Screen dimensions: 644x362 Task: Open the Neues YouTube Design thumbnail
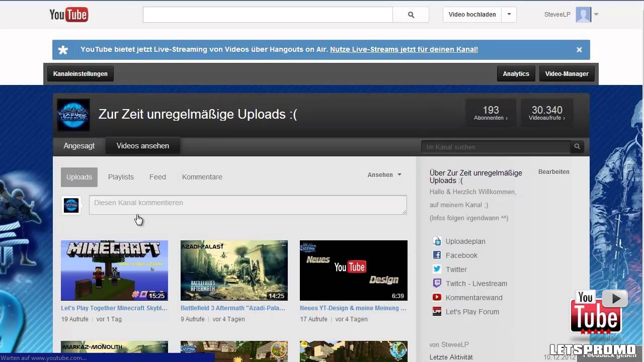click(354, 270)
